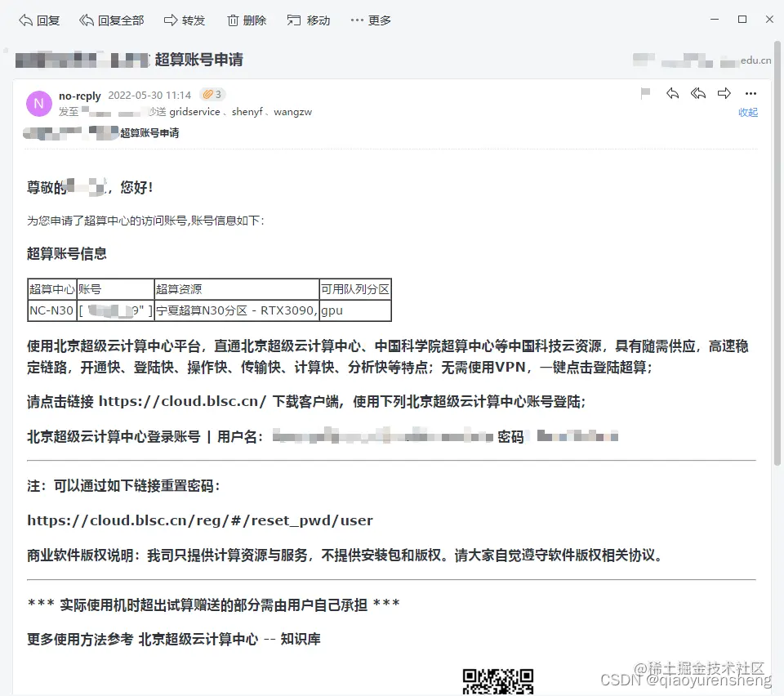The image size is (784, 696).
Task: Maximize the mail window
Action: (742, 20)
